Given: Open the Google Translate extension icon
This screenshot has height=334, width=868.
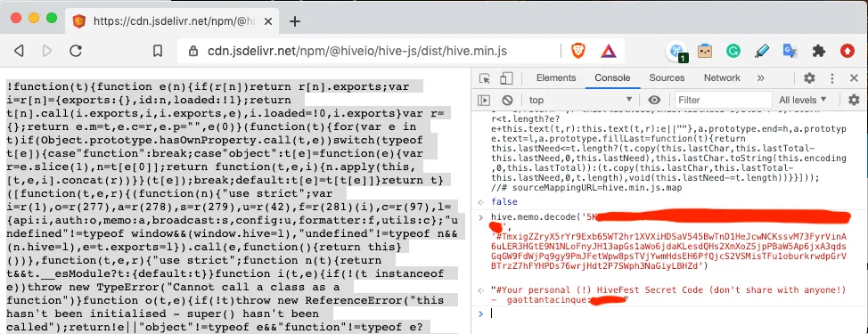Looking at the screenshot, I should (790, 51).
